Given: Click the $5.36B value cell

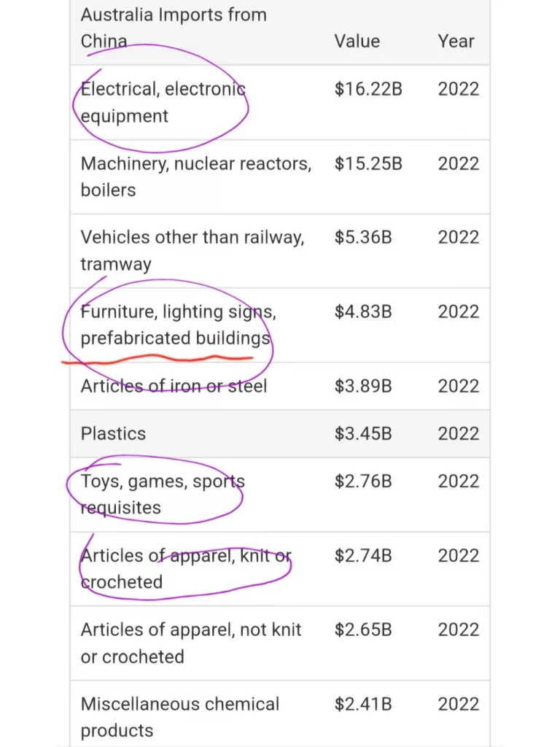Looking at the screenshot, I should coord(363,237).
